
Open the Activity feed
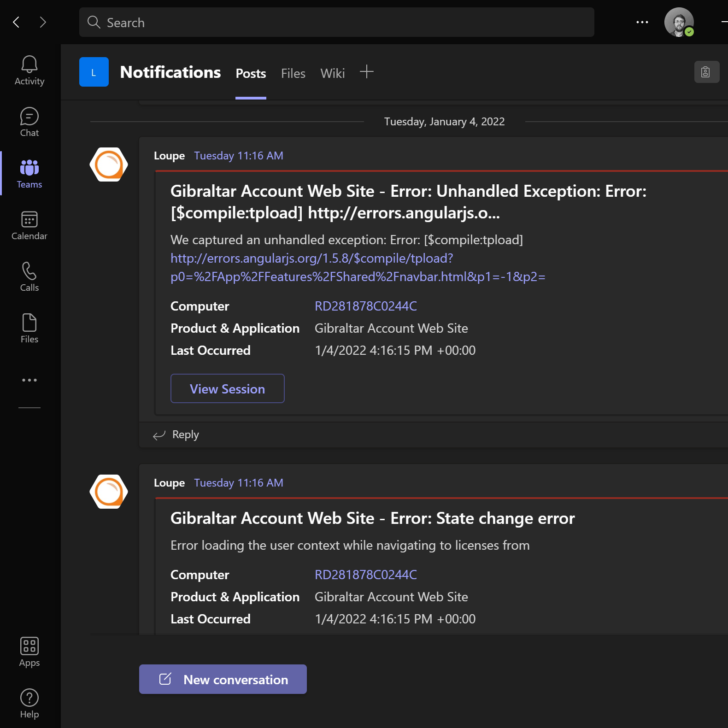coord(29,70)
